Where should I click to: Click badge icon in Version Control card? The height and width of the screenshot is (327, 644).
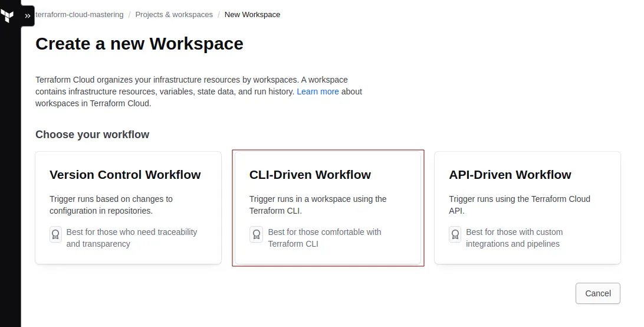click(x=55, y=234)
